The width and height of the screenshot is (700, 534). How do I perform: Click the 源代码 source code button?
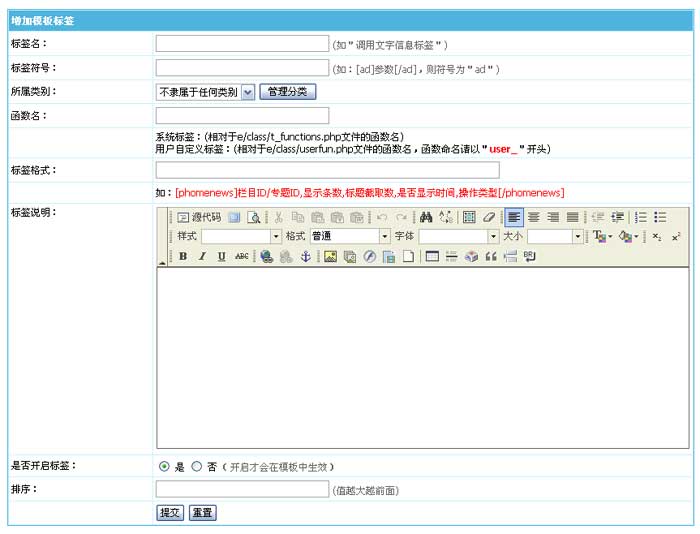(x=199, y=217)
